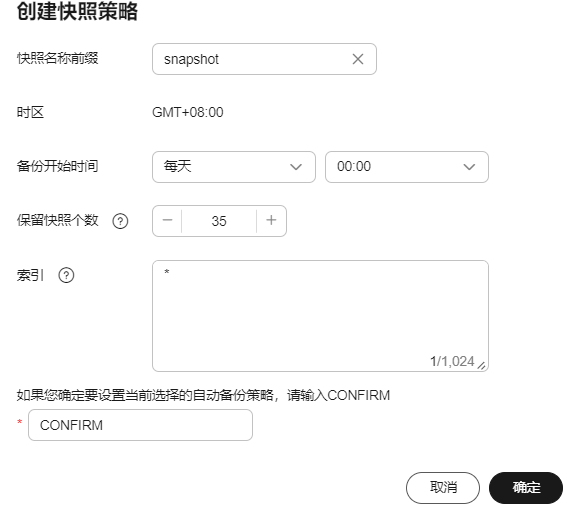Click the 确定 button
The height and width of the screenshot is (520, 579).
point(526,488)
